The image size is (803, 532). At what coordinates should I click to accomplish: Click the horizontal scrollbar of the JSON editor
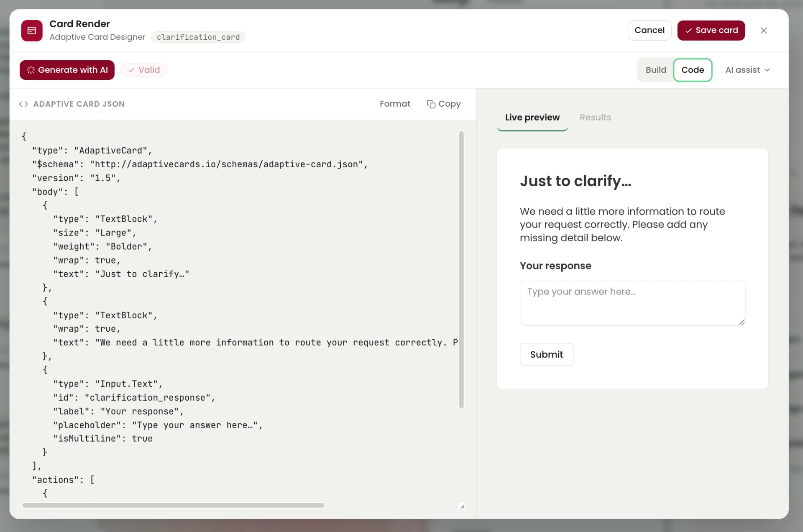(x=173, y=505)
